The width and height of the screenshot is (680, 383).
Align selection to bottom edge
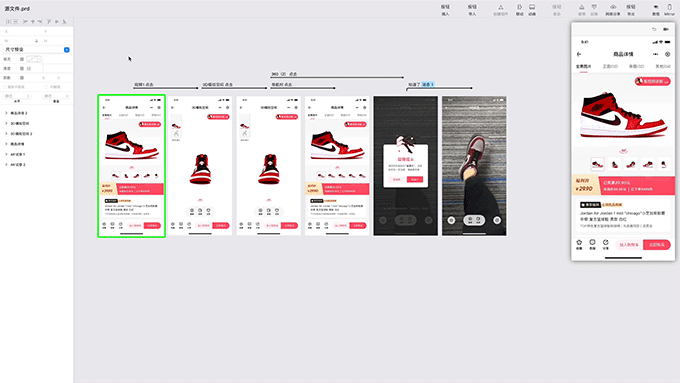[64, 21]
